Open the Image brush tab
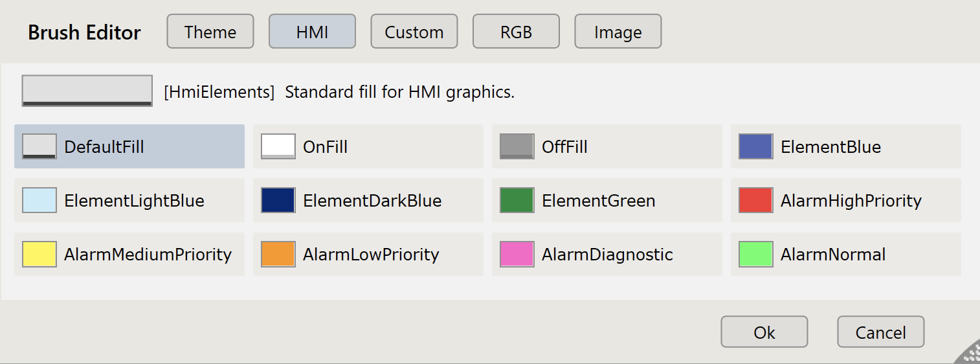The width and height of the screenshot is (980, 364). [x=618, y=32]
